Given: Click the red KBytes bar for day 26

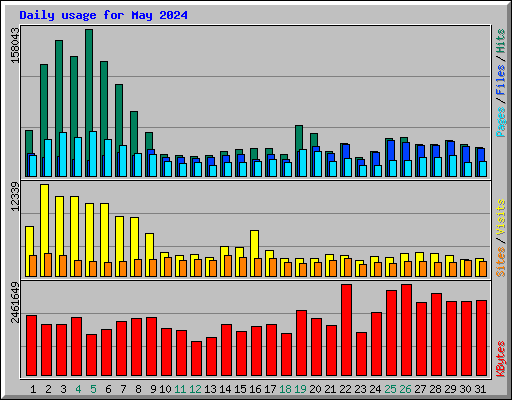Looking at the screenshot, I should tap(406, 330).
